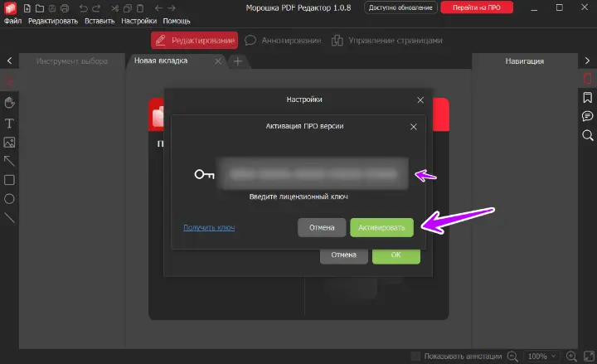597x364 pixels.
Task: Create a new document via toolbar icon
Action: tap(27, 8)
